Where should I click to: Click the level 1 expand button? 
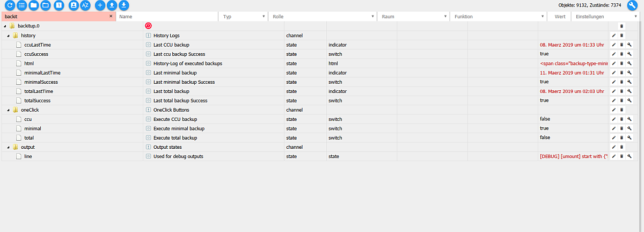point(59,5)
